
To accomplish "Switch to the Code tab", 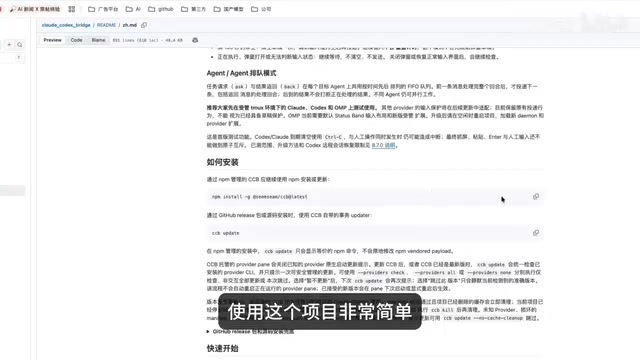I will [x=76, y=40].
